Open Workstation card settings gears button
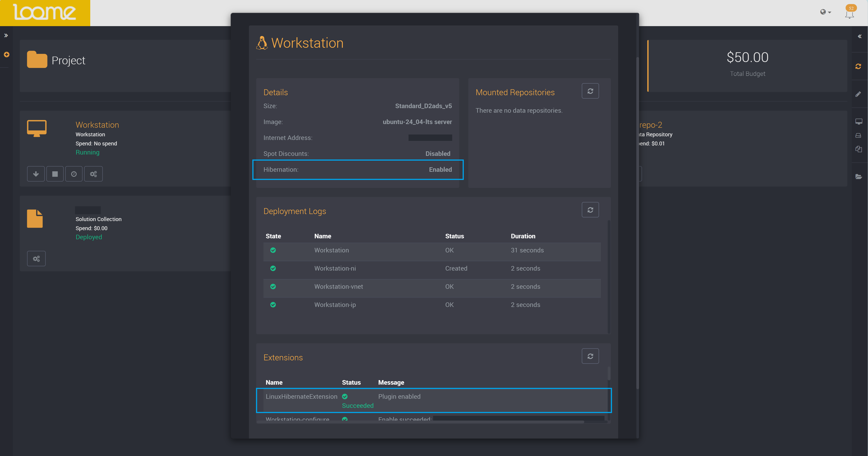The image size is (868, 456). [x=93, y=174]
